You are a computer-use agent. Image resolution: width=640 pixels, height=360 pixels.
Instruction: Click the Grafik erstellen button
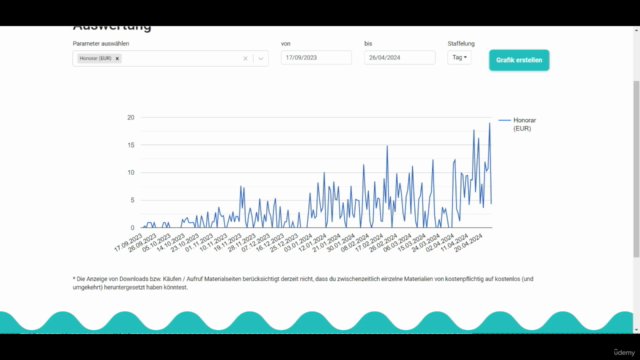[x=519, y=60]
